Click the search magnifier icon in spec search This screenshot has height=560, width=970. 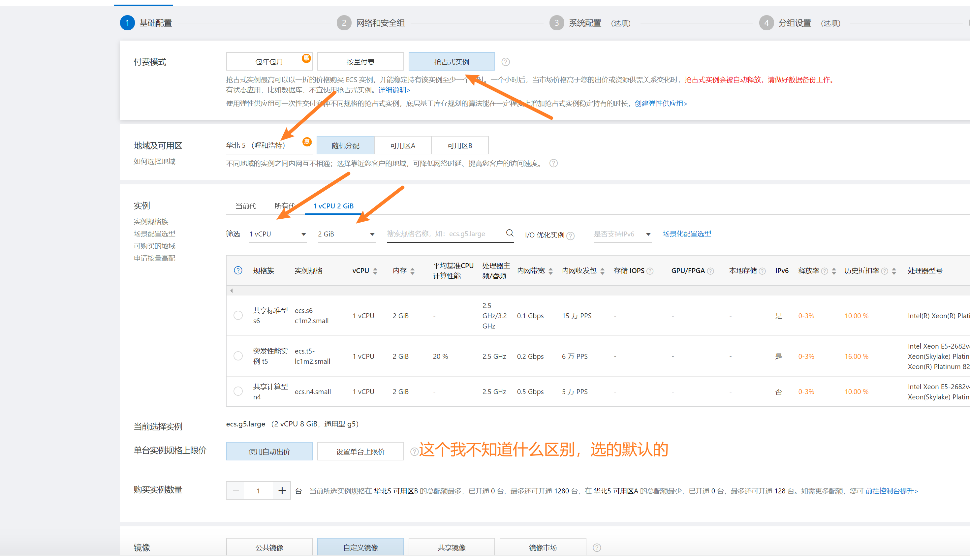click(x=509, y=233)
